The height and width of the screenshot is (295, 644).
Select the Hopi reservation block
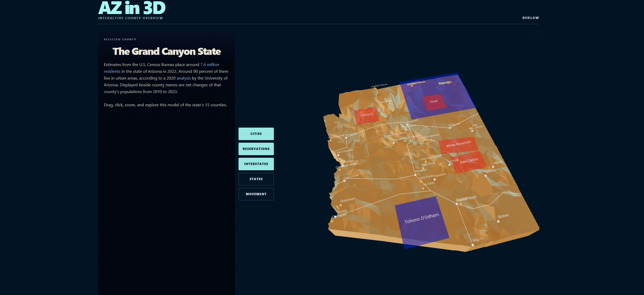(434, 102)
